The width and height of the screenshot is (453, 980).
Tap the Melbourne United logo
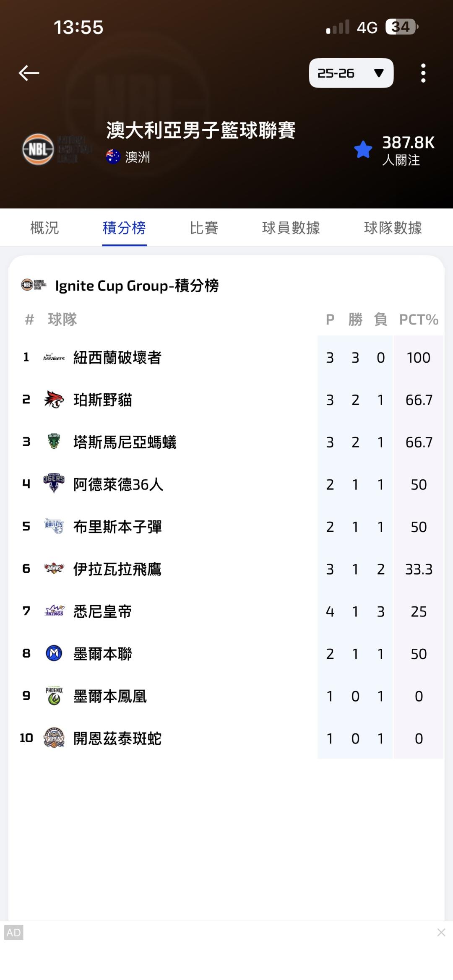coord(54,653)
